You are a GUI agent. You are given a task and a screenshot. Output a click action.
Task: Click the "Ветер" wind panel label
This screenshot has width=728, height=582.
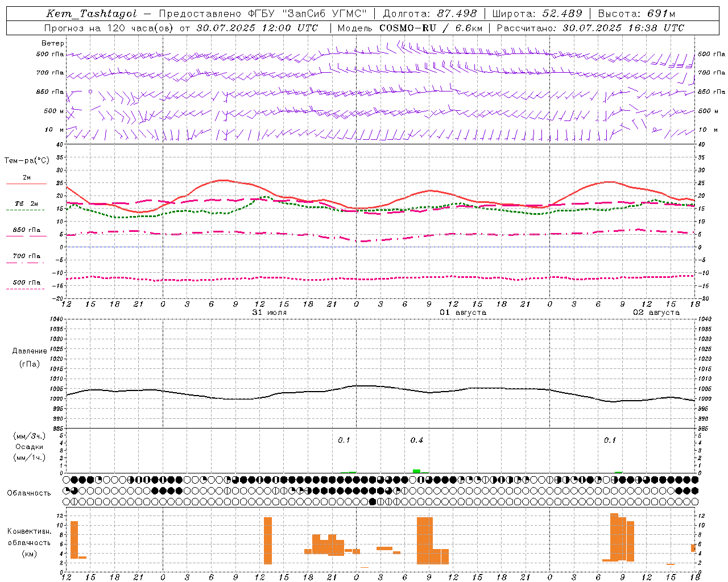click(53, 43)
